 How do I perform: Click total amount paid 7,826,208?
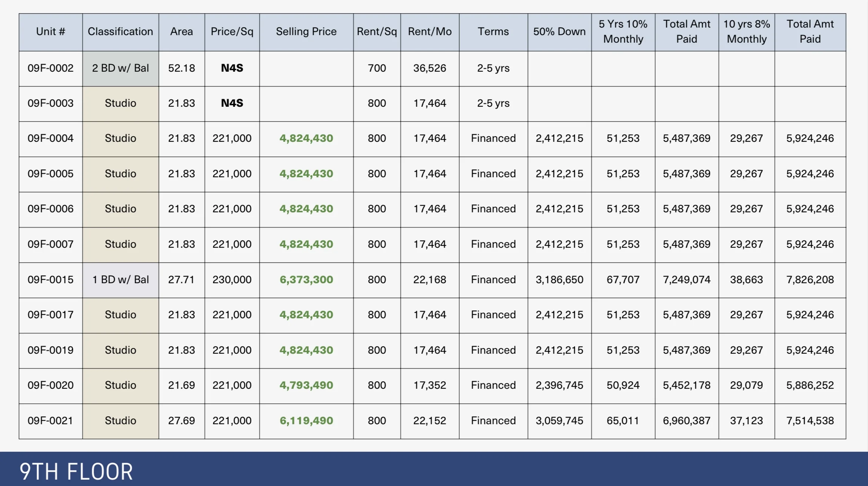[x=810, y=280]
